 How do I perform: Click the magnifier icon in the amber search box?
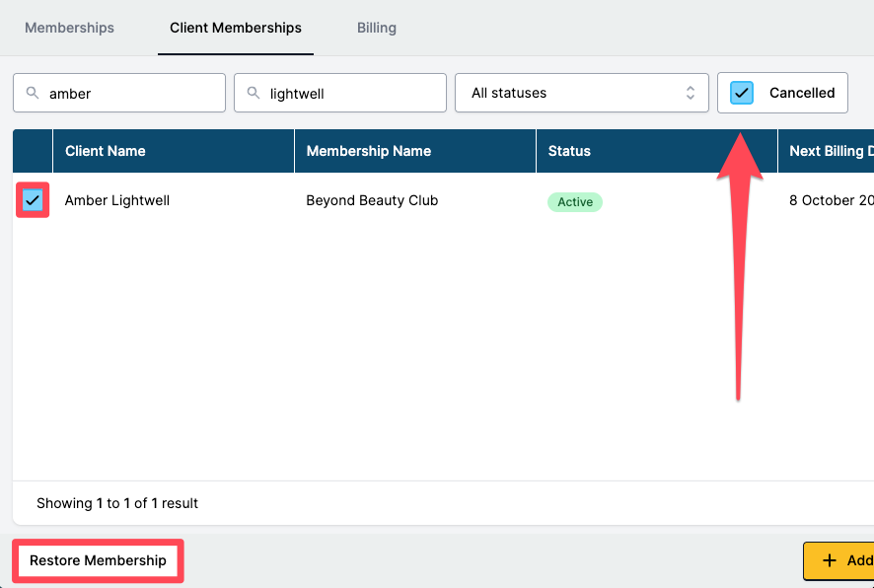click(33, 94)
